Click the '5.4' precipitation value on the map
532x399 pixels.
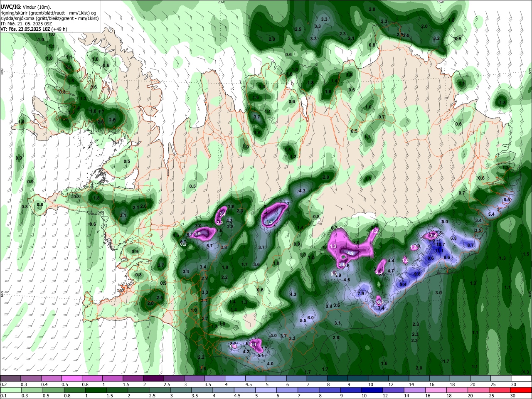(x=491, y=214)
